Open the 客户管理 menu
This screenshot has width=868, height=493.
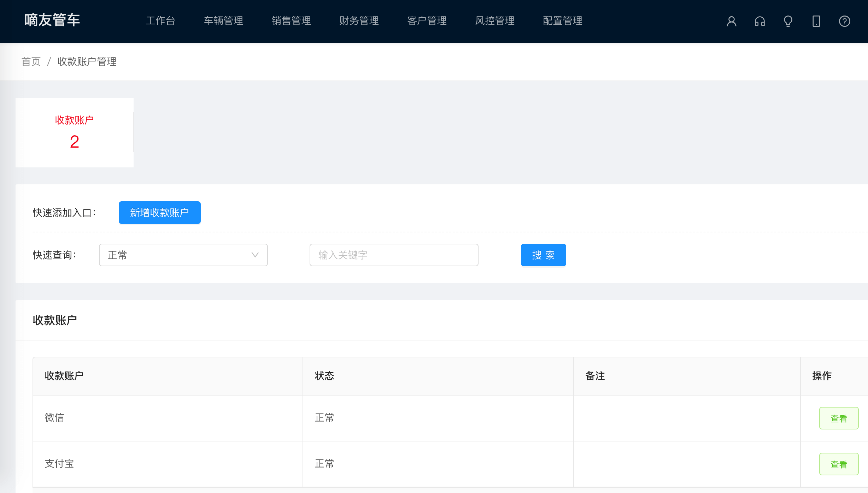pos(427,21)
